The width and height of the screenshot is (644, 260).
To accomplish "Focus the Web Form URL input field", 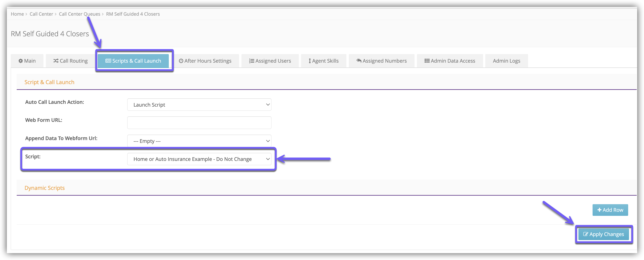I will coord(199,123).
